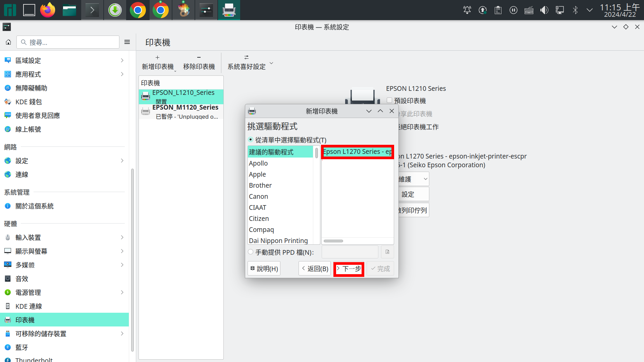The width and height of the screenshot is (644, 362).
Task: Click the home icon in the settings sidebar
Action: 8,42
